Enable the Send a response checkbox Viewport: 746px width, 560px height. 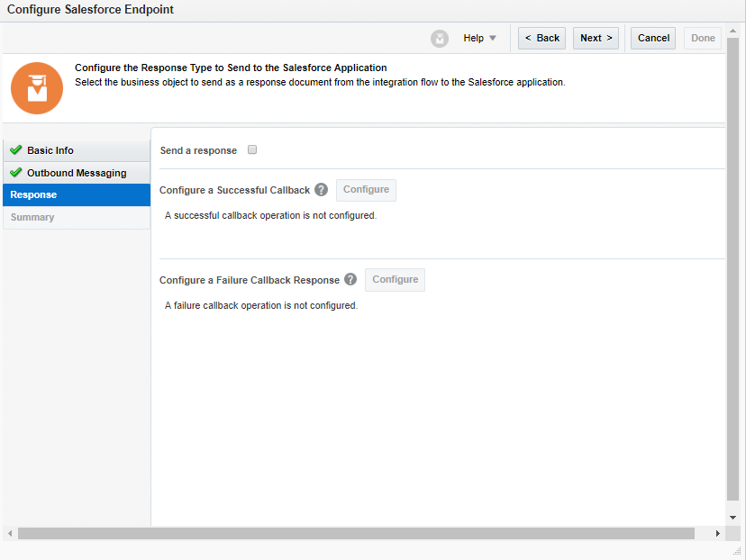[252, 149]
